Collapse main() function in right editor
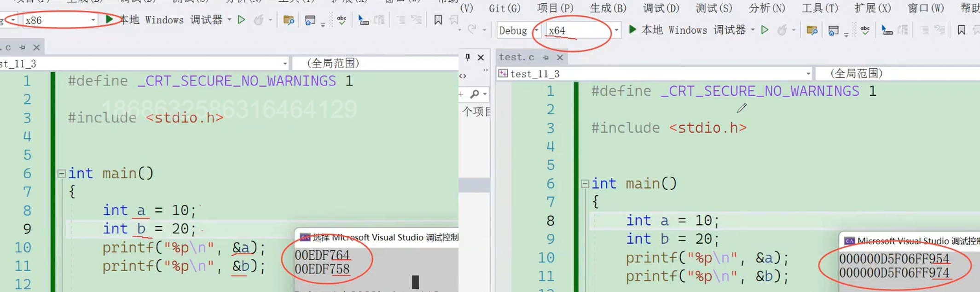Viewport: 980px width, 292px height. point(585,184)
